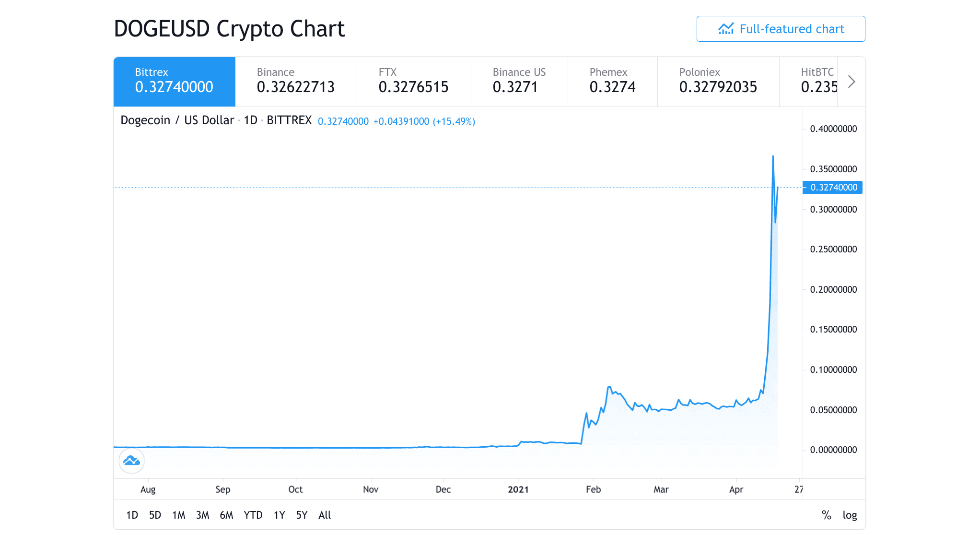980x535 pixels.
Task: Switch to the Binance US tab
Action: [x=519, y=82]
